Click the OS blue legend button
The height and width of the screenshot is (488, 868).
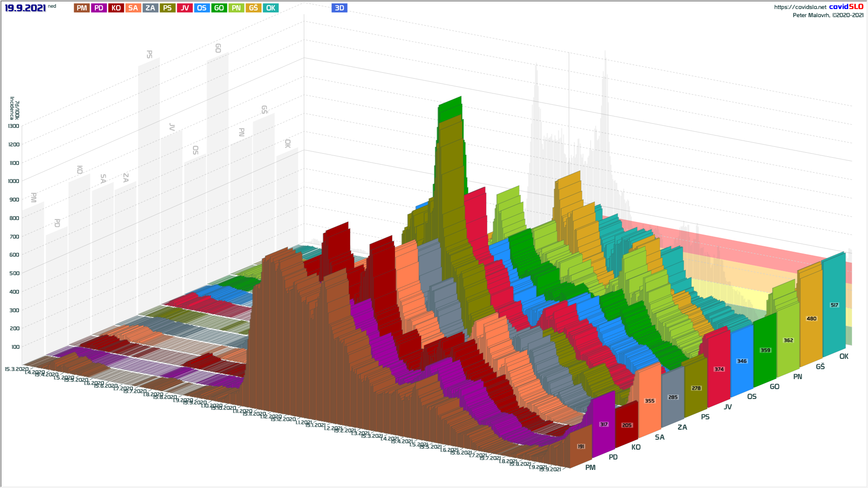[202, 8]
